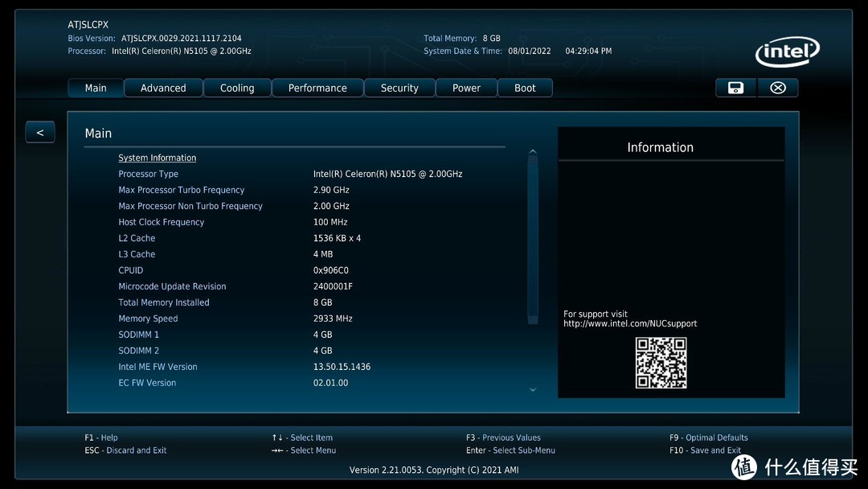Select the Power tab
This screenshot has height=489, width=868.
coord(466,88)
